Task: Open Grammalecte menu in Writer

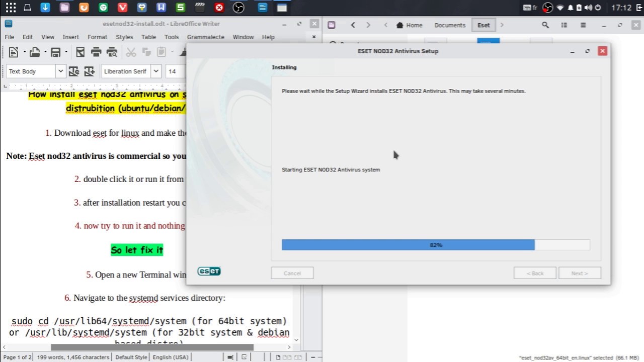Action: [206, 37]
